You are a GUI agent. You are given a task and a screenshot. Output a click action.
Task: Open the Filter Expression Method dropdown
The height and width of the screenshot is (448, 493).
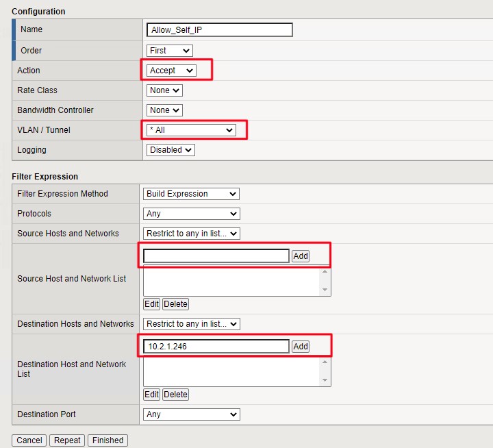click(x=191, y=194)
